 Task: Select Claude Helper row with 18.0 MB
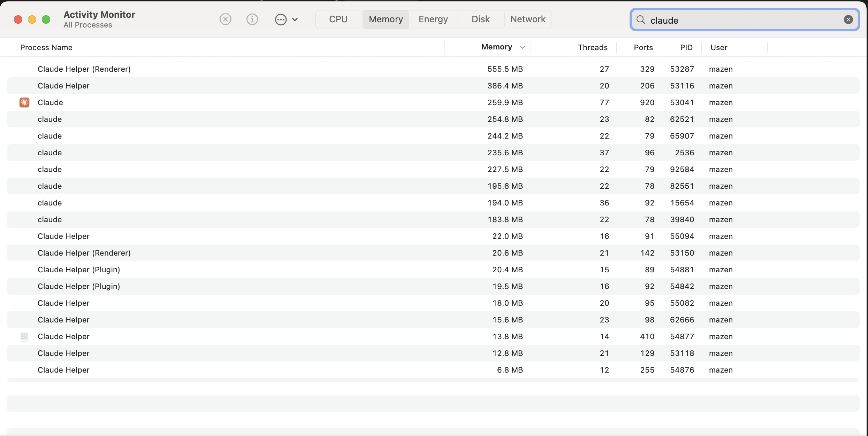[x=433, y=303]
